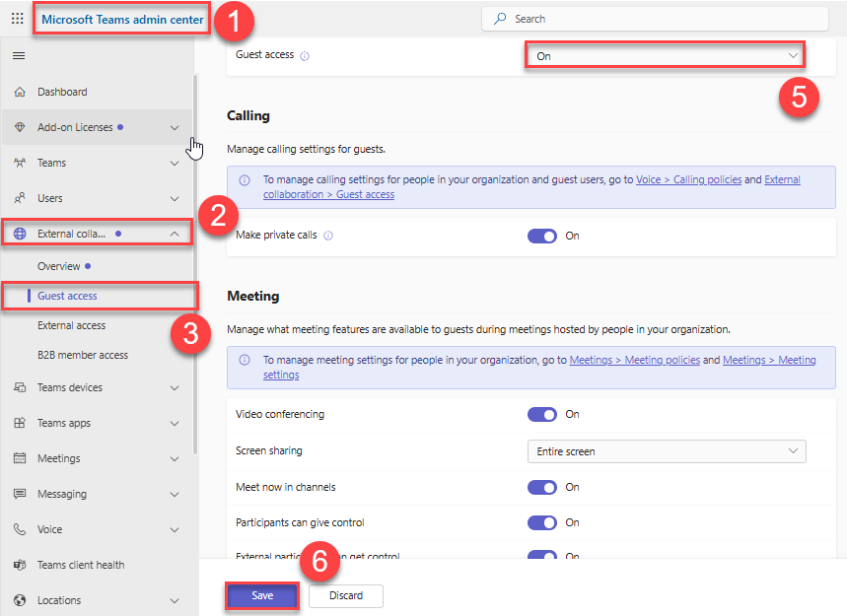This screenshot has height=616, width=847.
Task: Click the Messaging chat icon
Action: 20,494
